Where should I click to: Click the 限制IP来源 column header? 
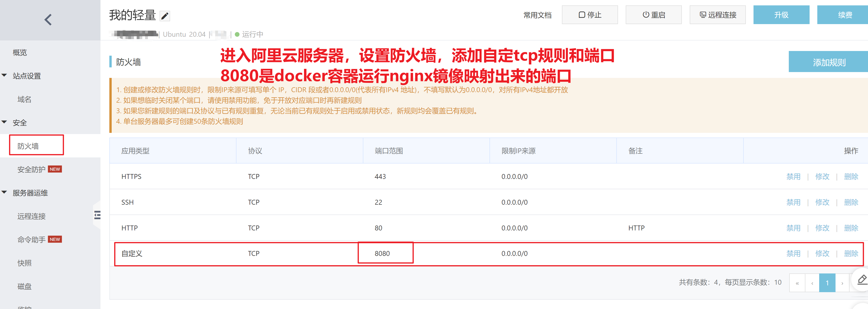(518, 151)
